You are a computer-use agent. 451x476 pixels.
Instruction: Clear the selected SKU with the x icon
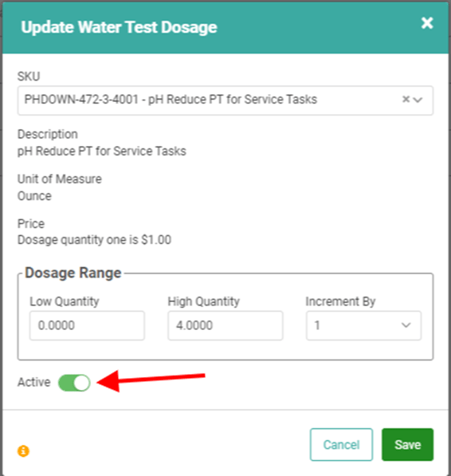(406, 100)
